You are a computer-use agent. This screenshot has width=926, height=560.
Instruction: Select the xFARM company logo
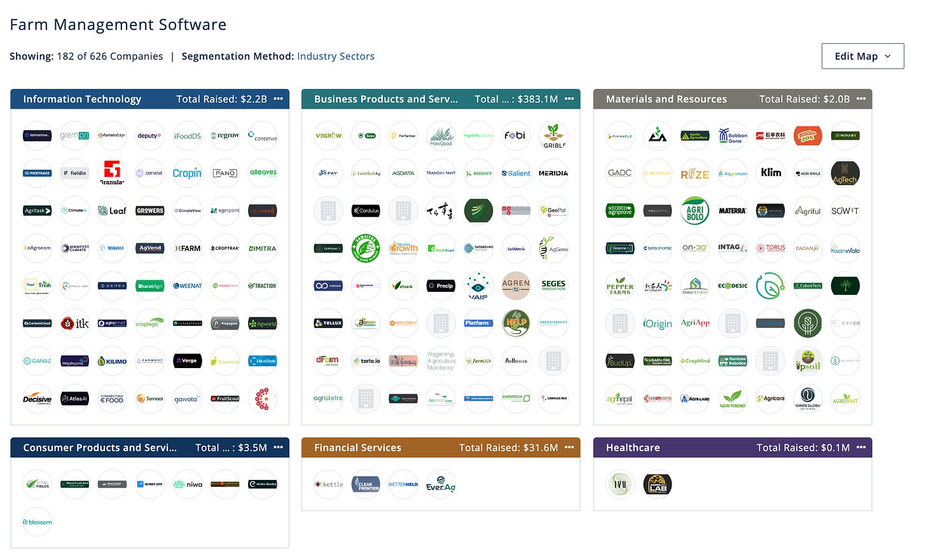[x=187, y=248]
